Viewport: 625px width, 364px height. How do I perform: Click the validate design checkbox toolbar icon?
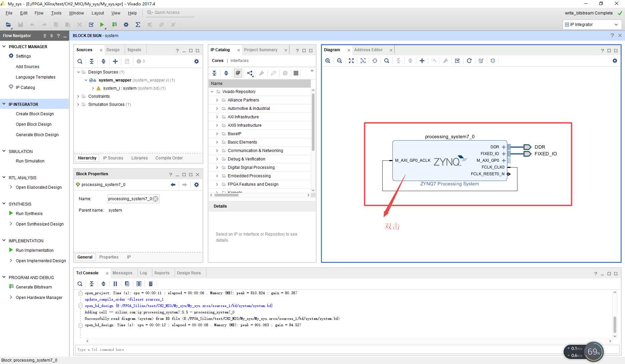click(91, 25)
